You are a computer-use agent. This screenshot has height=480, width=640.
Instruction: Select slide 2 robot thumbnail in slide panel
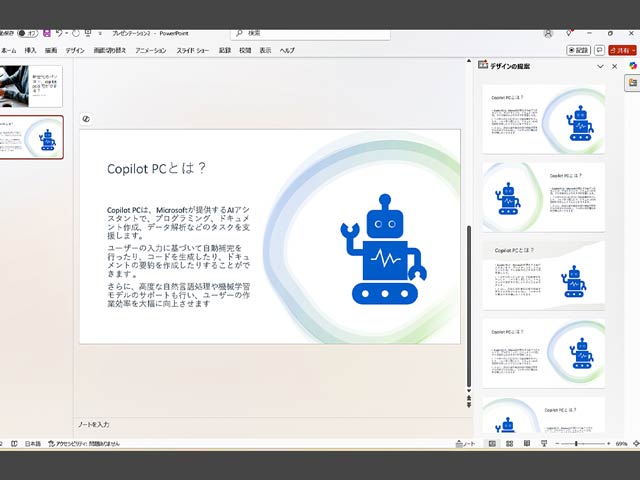click(x=31, y=138)
